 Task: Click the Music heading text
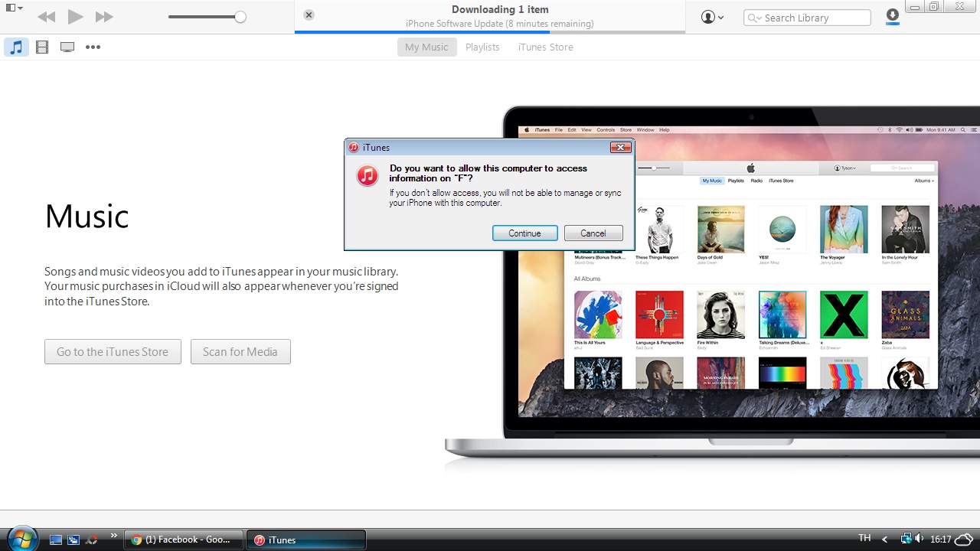tap(87, 217)
